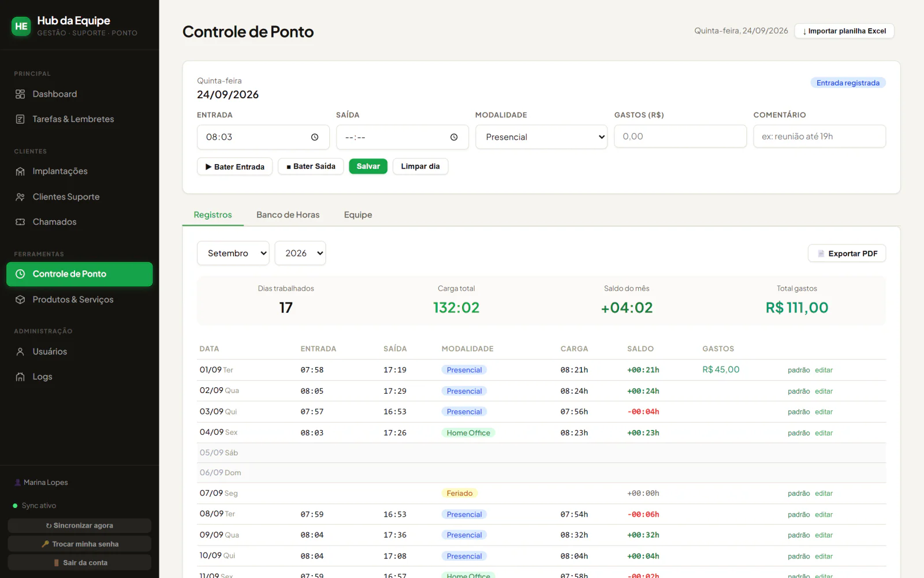The width and height of the screenshot is (924, 578).
Task: Open Dashboard from the sidebar
Action: (x=80, y=94)
